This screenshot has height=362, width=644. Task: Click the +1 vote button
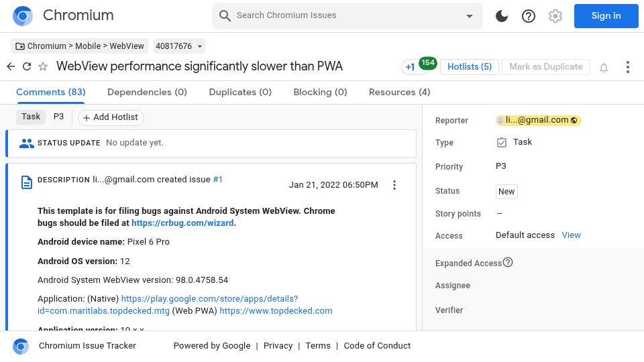point(410,67)
